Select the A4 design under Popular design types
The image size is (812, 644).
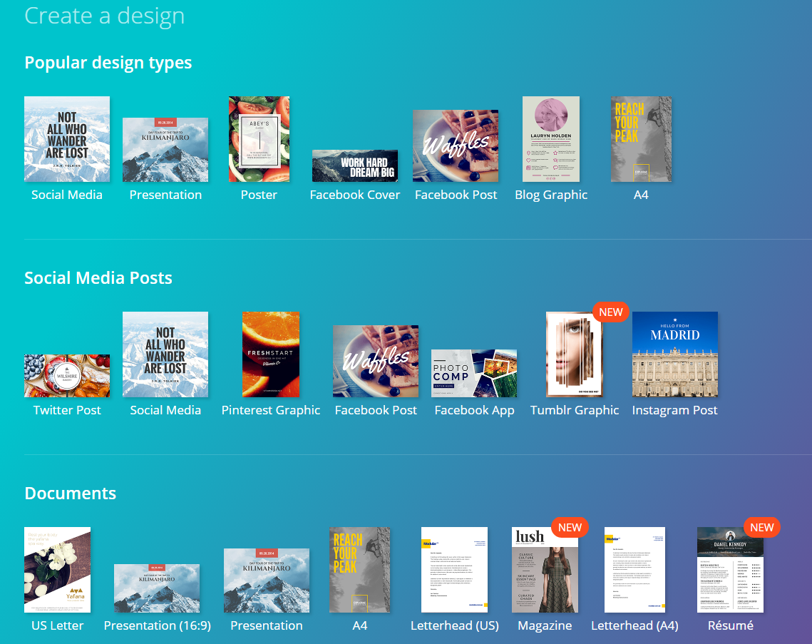pyautogui.click(x=641, y=139)
